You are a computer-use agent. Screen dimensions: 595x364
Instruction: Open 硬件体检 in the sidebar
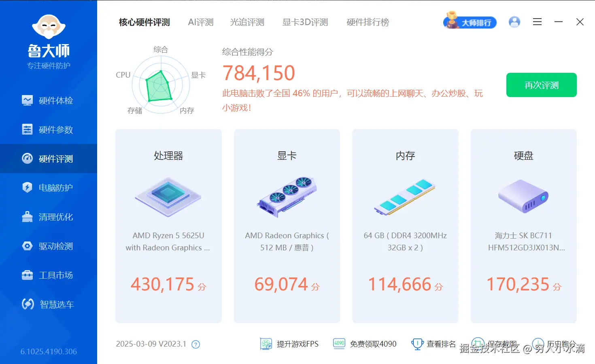tap(49, 100)
